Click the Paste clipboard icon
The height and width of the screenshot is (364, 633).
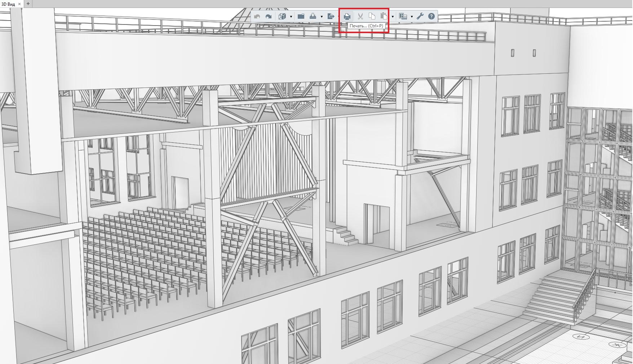point(384,16)
